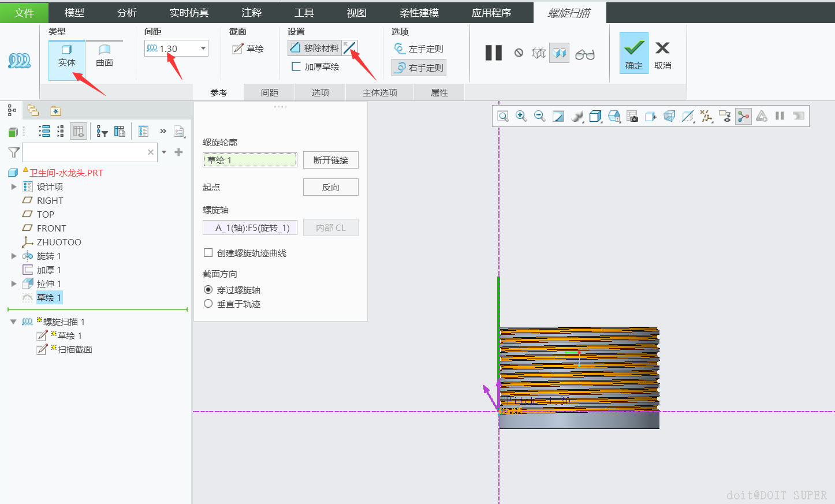Click the 移除材料 remove material button
Screen dimensions: 835x504
click(315, 48)
